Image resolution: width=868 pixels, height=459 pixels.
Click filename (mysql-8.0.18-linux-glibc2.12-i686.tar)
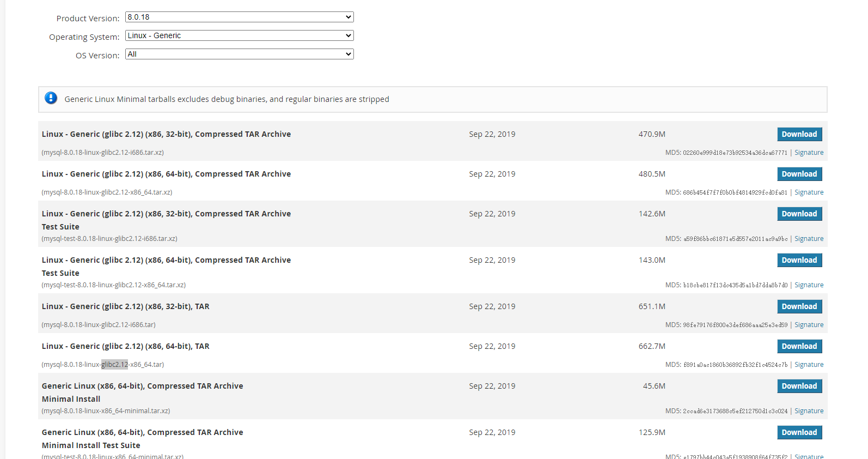click(99, 325)
